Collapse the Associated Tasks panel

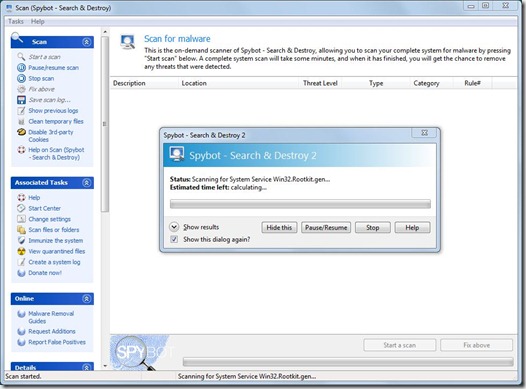87,183
